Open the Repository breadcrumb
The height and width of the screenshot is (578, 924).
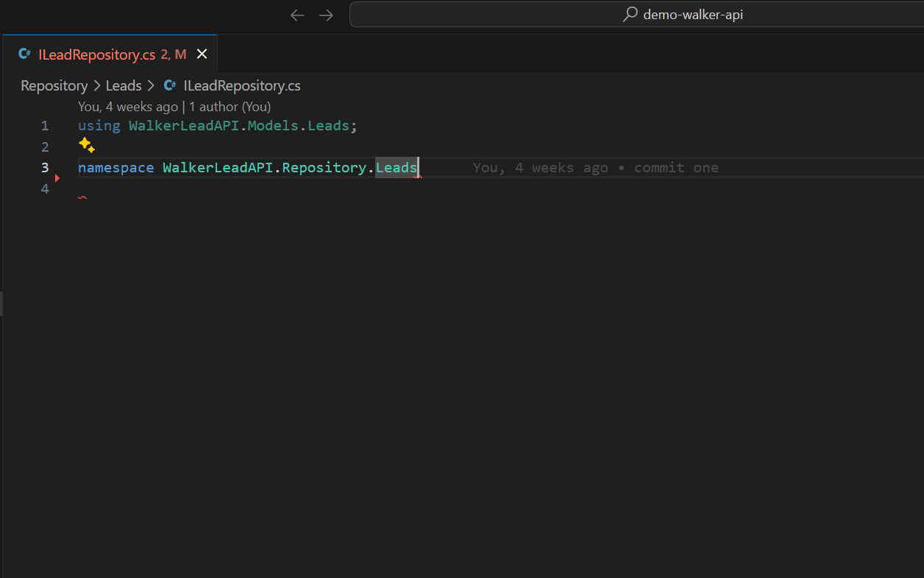coord(54,85)
